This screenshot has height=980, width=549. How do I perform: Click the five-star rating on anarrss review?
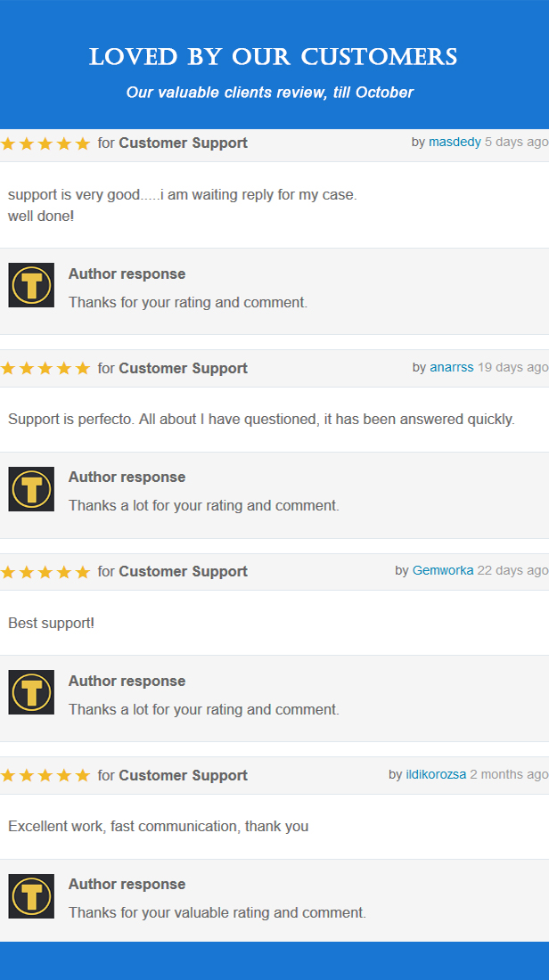[x=45, y=369]
